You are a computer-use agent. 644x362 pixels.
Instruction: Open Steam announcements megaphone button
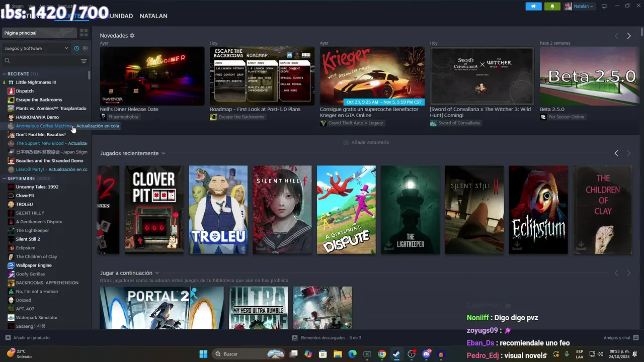[x=533, y=6]
